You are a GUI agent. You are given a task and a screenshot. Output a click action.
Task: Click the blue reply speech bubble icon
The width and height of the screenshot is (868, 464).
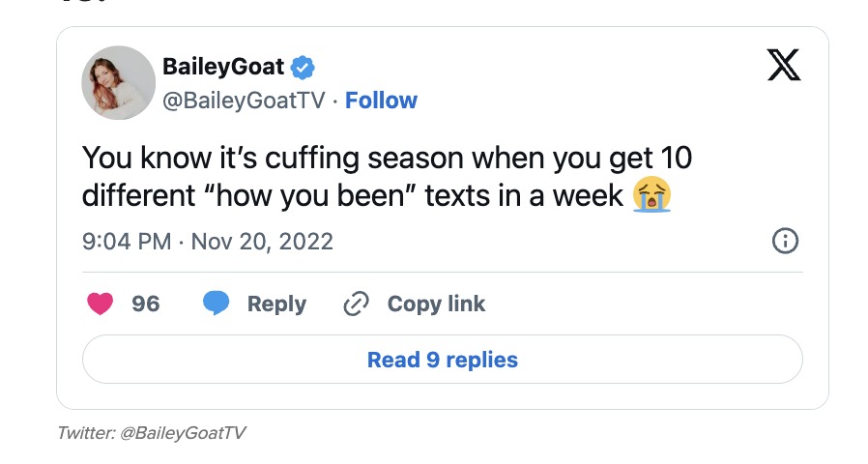pos(216,304)
